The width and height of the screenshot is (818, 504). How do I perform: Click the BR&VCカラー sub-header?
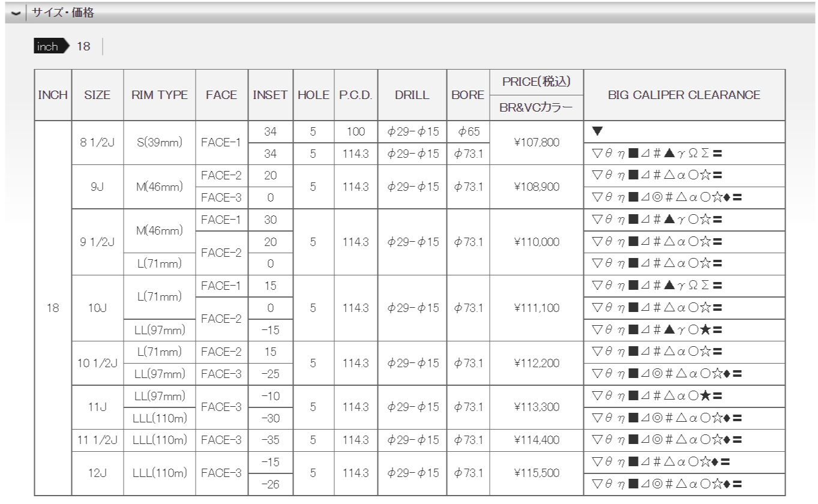click(536, 108)
